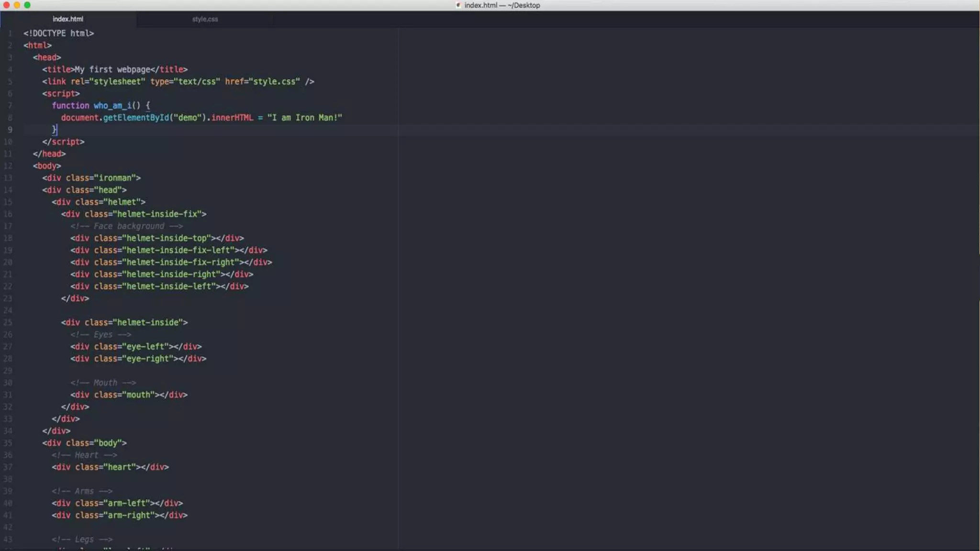
Task: Click the closing script tag
Action: pos(63,142)
